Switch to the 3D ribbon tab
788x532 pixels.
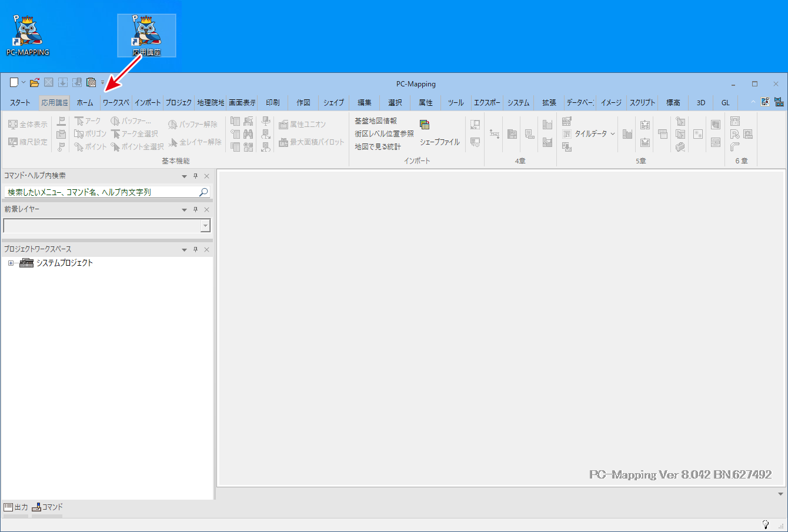click(701, 102)
